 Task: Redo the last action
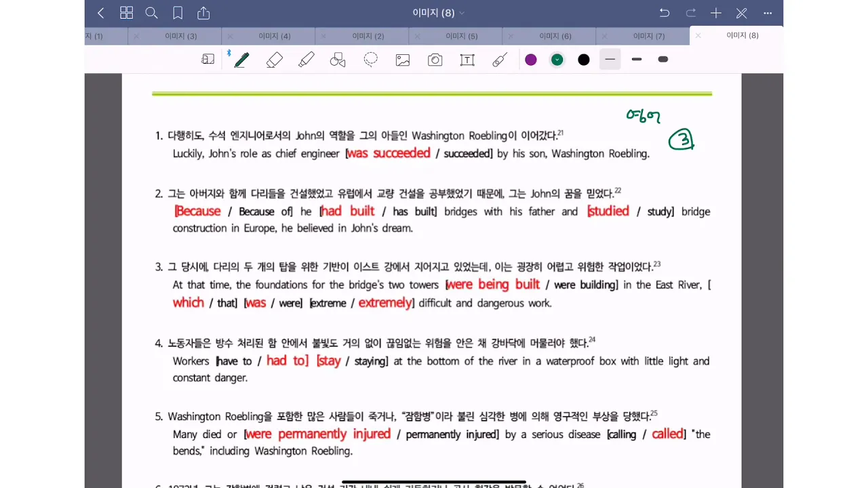tap(691, 13)
